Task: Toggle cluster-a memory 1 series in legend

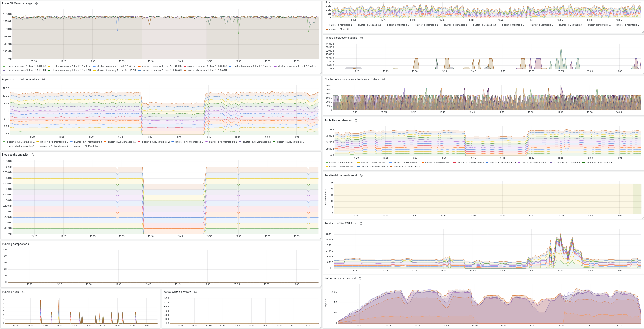Action: [x=17, y=66]
